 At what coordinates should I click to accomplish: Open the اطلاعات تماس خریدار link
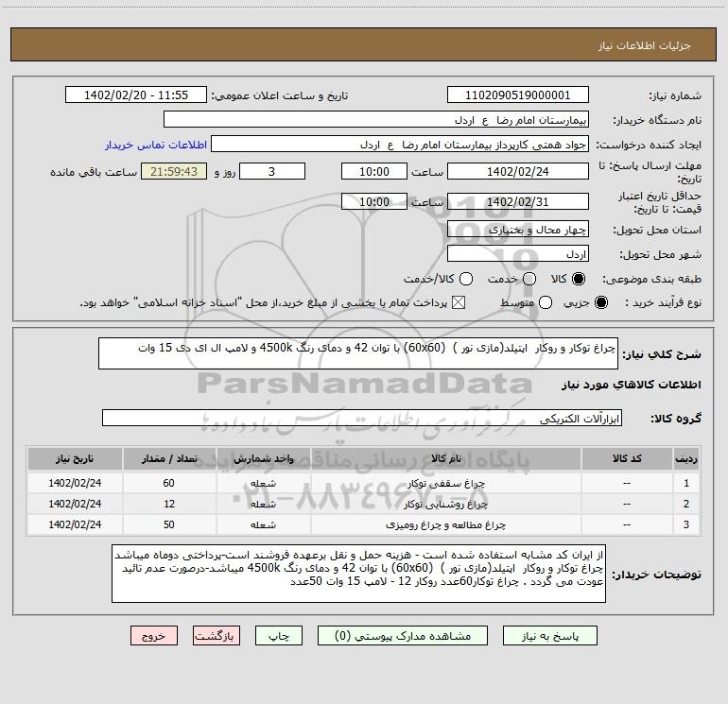(x=156, y=145)
